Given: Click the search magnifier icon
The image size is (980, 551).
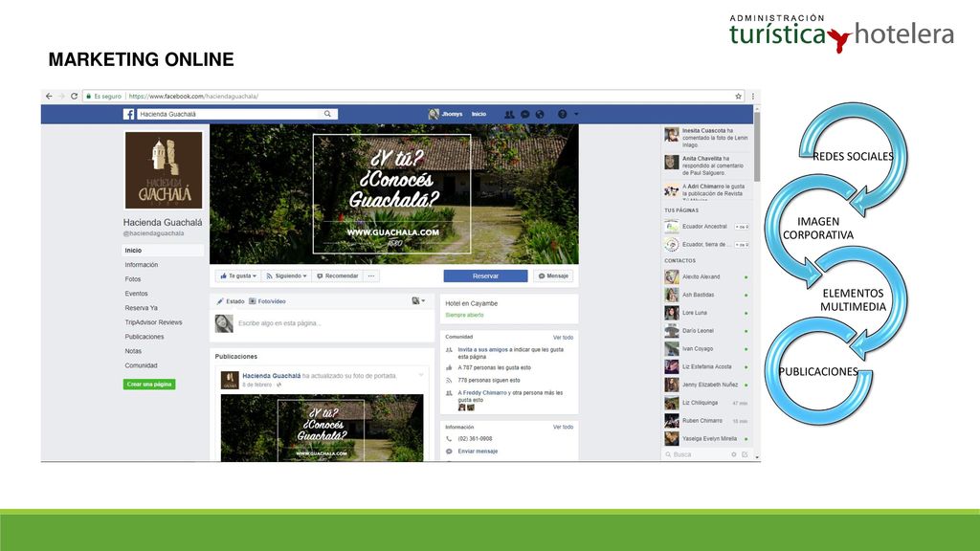Looking at the screenshot, I should click(327, 114).
